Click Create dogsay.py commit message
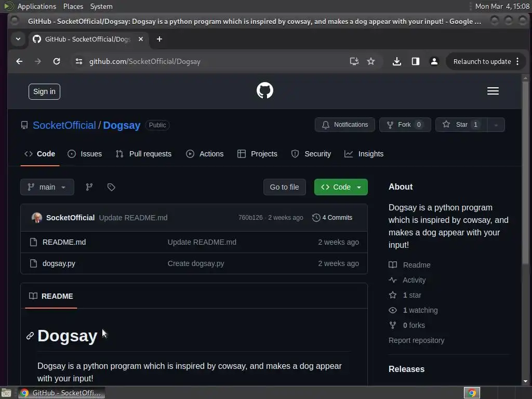Screen dimensions: 532x399 tap(196, 263)
